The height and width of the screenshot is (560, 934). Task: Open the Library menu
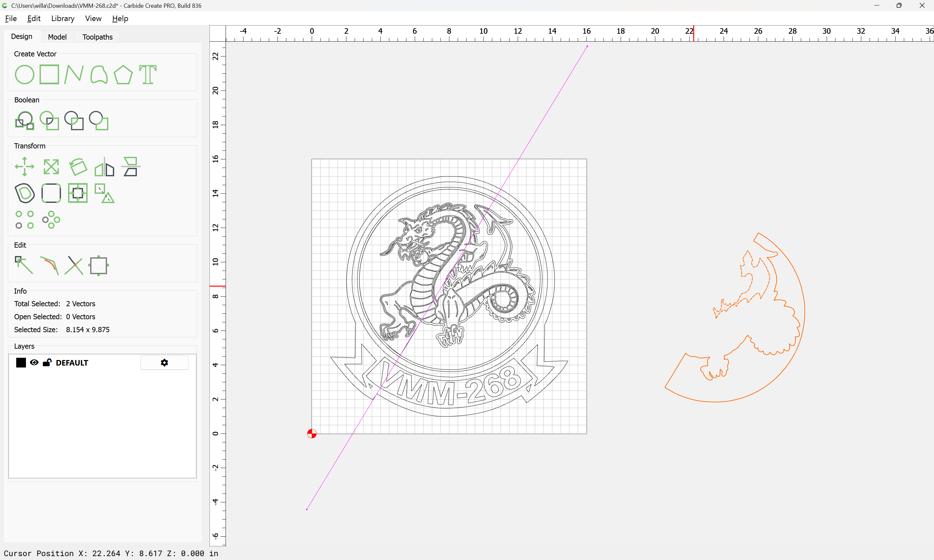(63, 18)
